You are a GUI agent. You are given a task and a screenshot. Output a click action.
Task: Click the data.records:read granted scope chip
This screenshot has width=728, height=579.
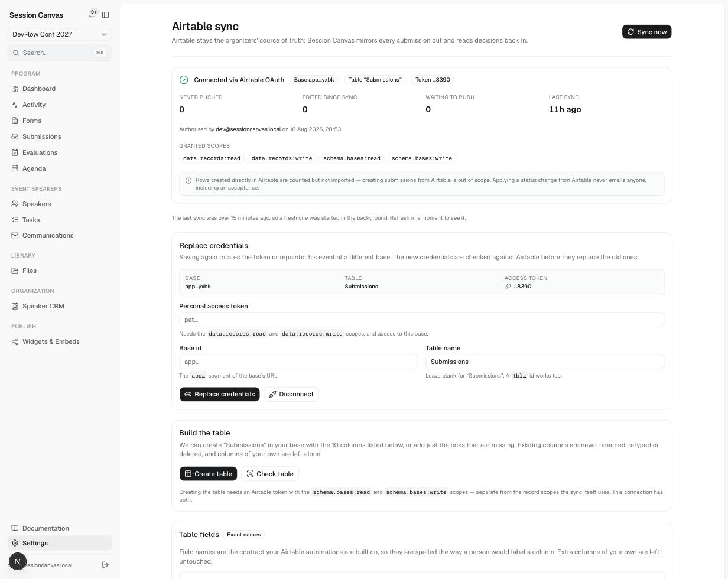pyautogui.click(x=212, y=158)
